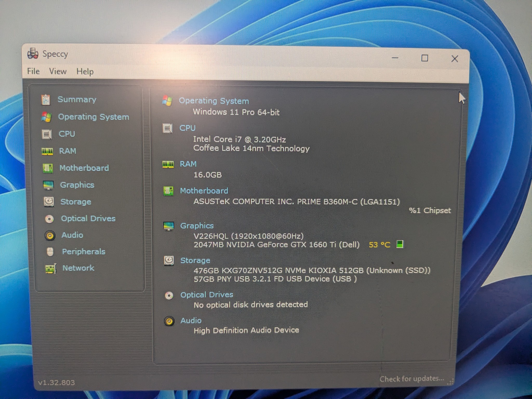
Task: Click the Windows flag icon in summary pane
Action: click(167, 101)
